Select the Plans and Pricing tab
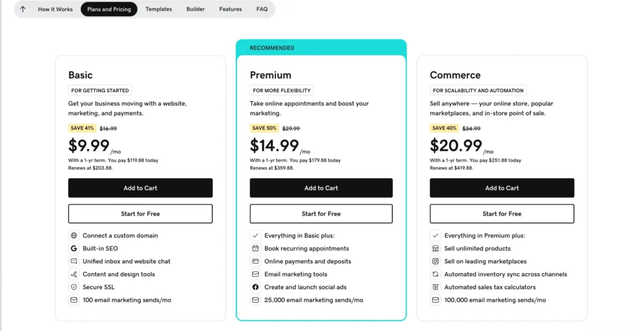This screenshot has width=644, height=331. pyautogui.click(x=109, y=9)
